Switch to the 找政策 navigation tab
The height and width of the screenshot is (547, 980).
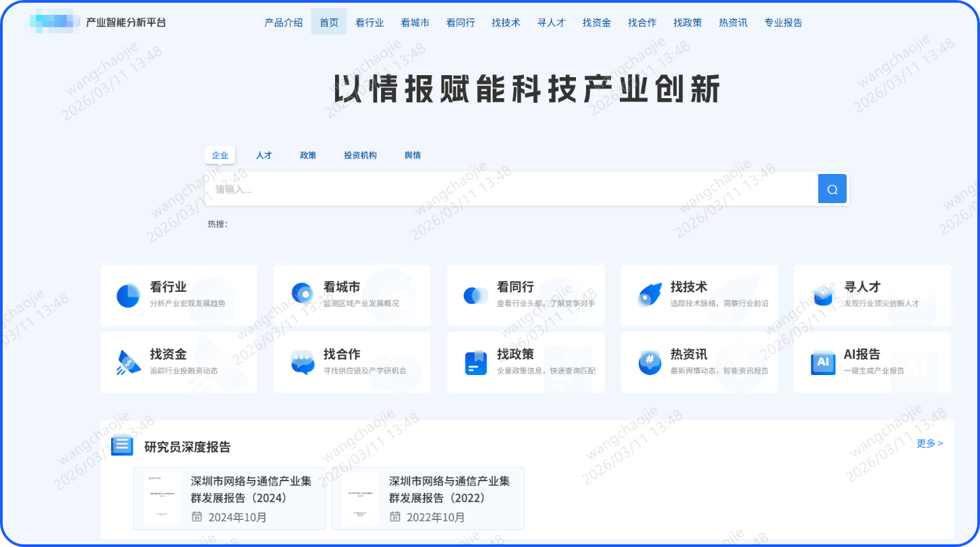688,22
